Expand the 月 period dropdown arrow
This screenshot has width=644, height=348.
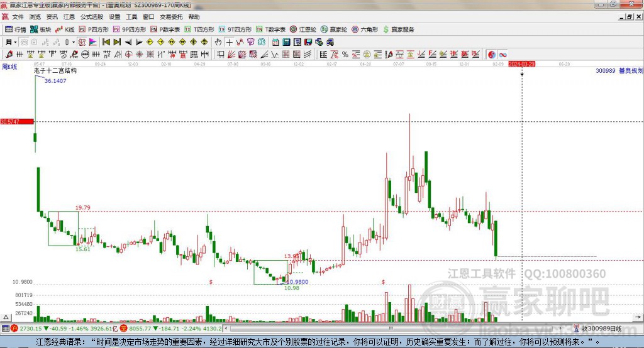(x=16, y=42)
